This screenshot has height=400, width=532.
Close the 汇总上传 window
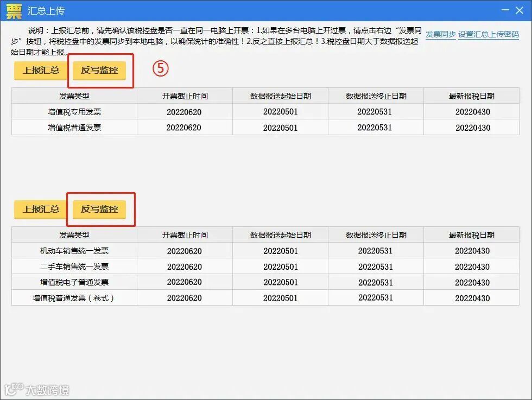tap(520, 10)
